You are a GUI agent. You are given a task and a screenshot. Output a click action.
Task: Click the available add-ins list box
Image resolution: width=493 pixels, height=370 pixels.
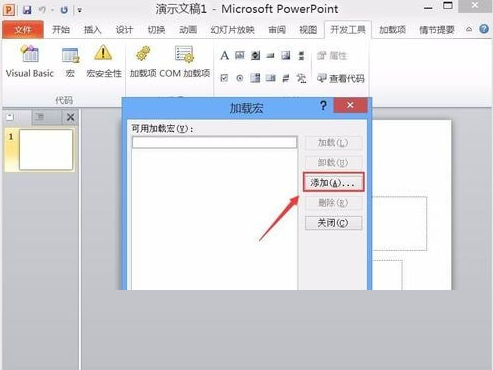pos(214,219)
